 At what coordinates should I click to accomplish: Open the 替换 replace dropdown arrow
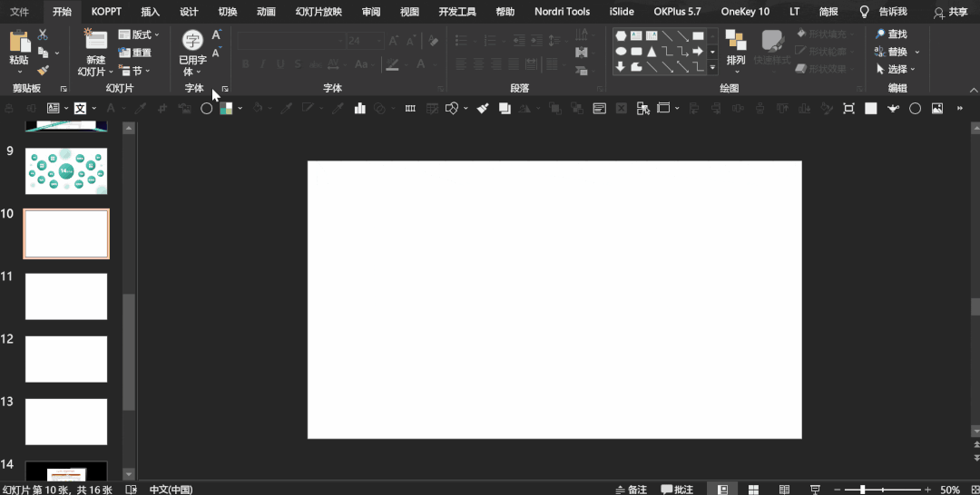(917, 52)
